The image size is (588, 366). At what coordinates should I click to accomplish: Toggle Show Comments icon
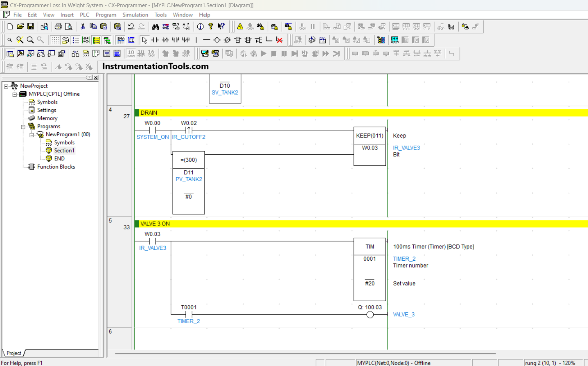(65, 40)
